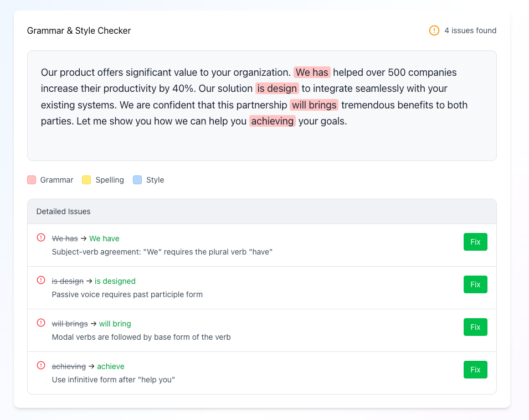
Task: Select the blue Style legend swatch
Action: [137, 180]
